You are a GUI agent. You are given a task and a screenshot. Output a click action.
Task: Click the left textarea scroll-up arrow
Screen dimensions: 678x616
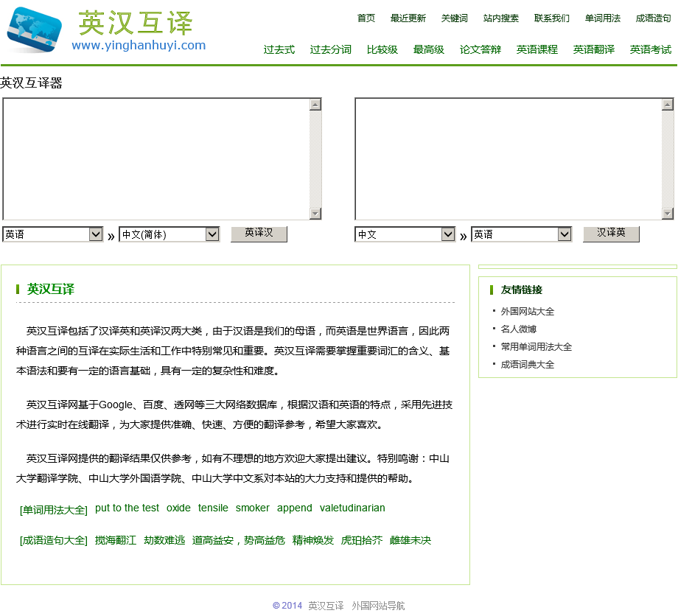pyautogui.click(x=315, y=105)
